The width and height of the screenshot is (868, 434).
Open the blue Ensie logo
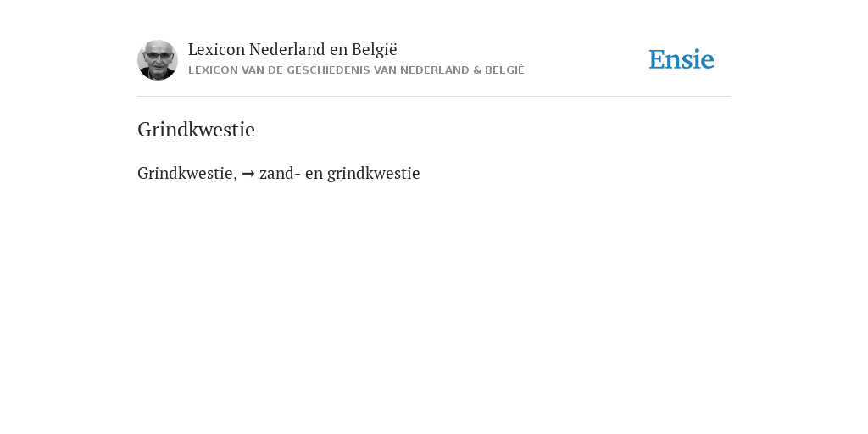pos(682,59)
